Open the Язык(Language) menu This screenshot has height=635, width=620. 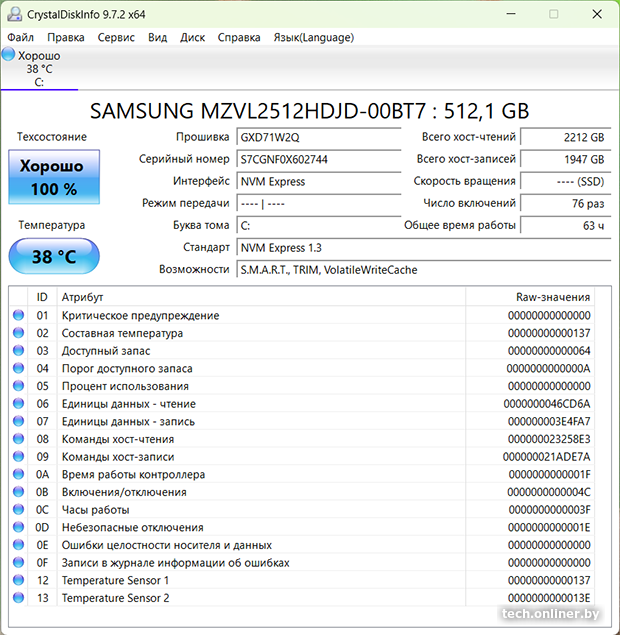[x=313, y=37]
